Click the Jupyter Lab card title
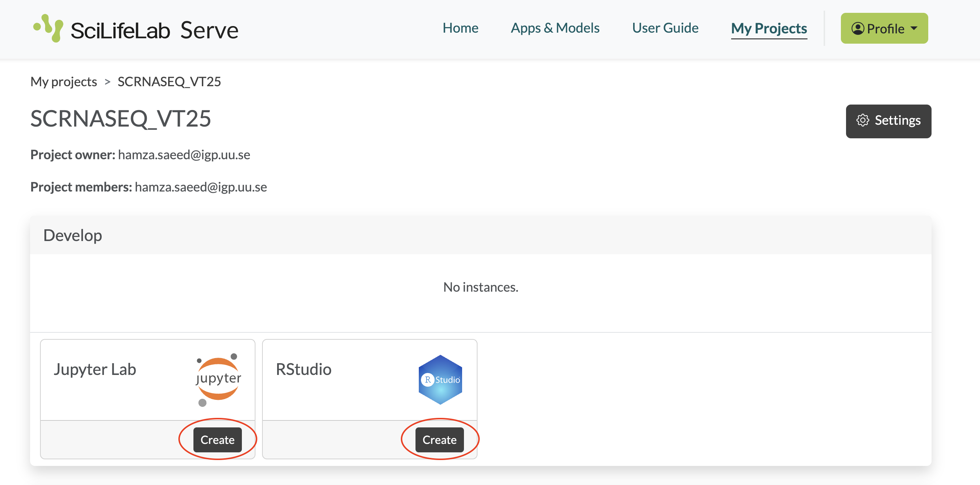 (x=95, y=369)
